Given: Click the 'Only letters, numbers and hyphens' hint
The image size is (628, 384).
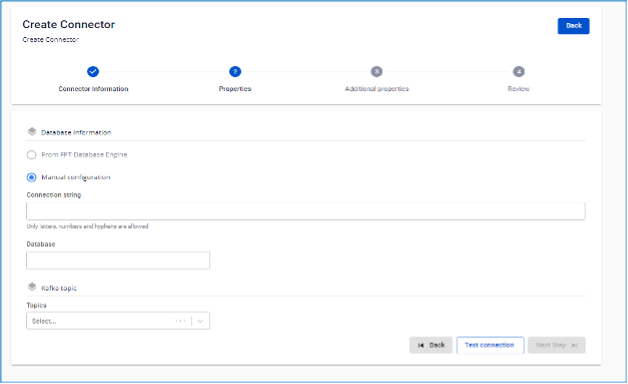Looking at the screenshot, I should [x=87, y=227].
